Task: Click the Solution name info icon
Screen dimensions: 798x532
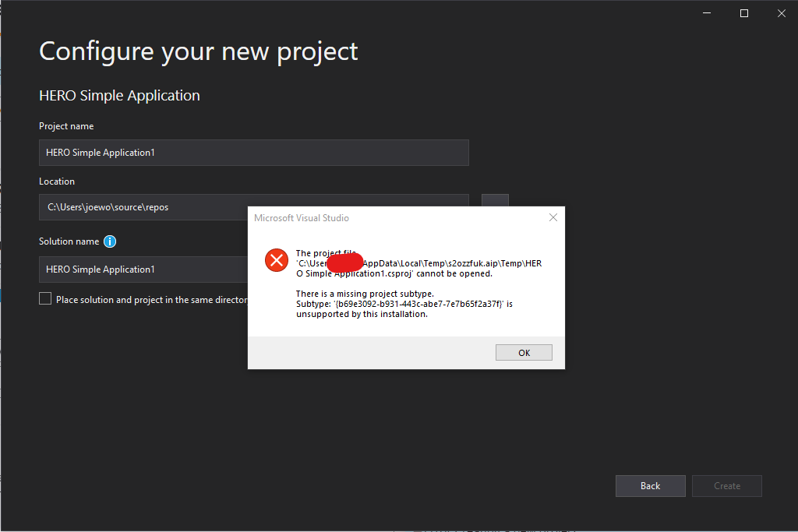Action: tap(110, 241)
